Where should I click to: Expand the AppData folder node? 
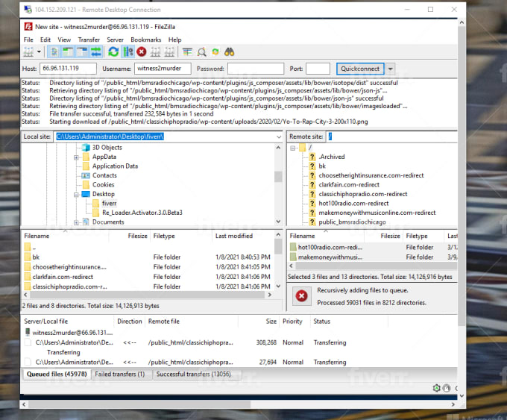tap(76, 157)
